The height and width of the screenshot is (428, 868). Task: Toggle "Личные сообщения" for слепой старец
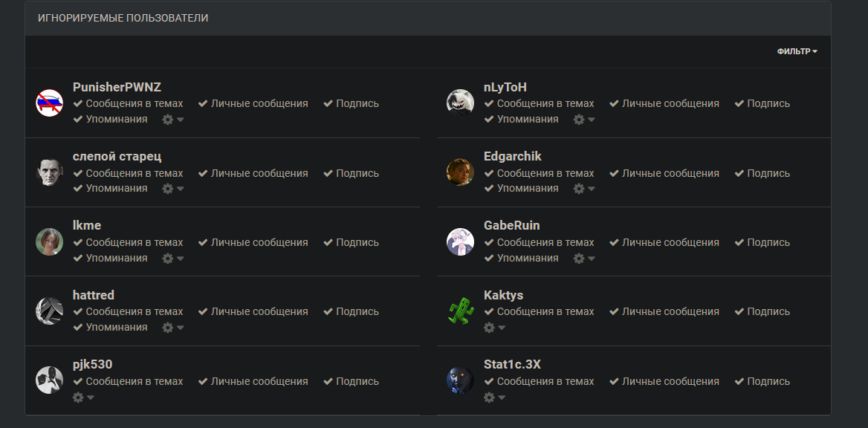tap(253, 173)
